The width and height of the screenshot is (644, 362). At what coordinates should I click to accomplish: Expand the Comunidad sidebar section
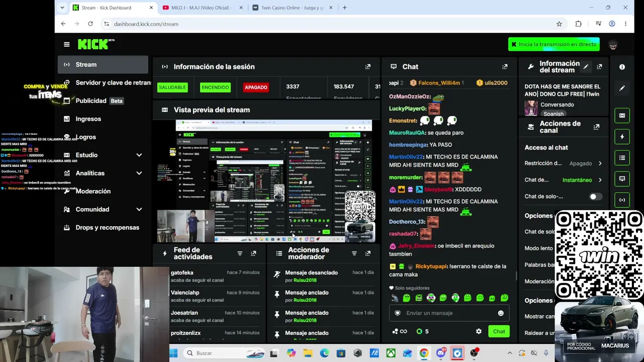click(139, 209)
